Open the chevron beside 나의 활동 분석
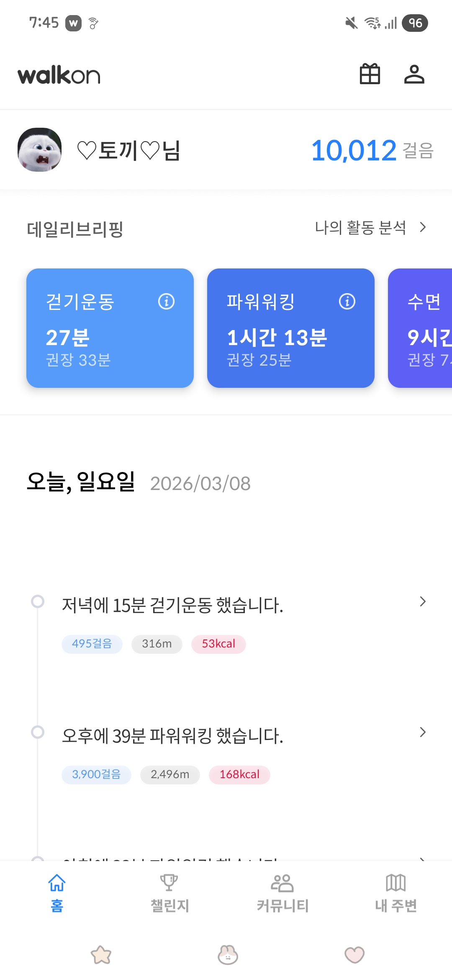452x980 pixels. pos(423,227)
